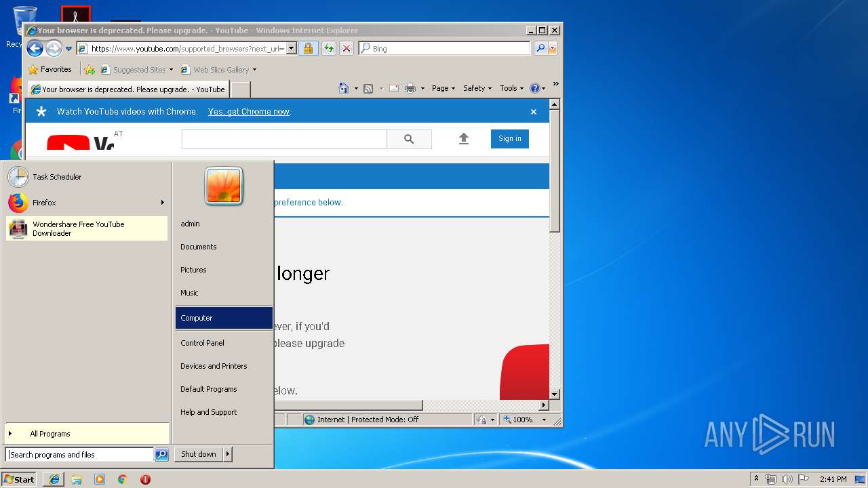Image resolution: width=868 pixels, height=488 pixels.
Task: Click the user account picture
Action: point(224,186)
